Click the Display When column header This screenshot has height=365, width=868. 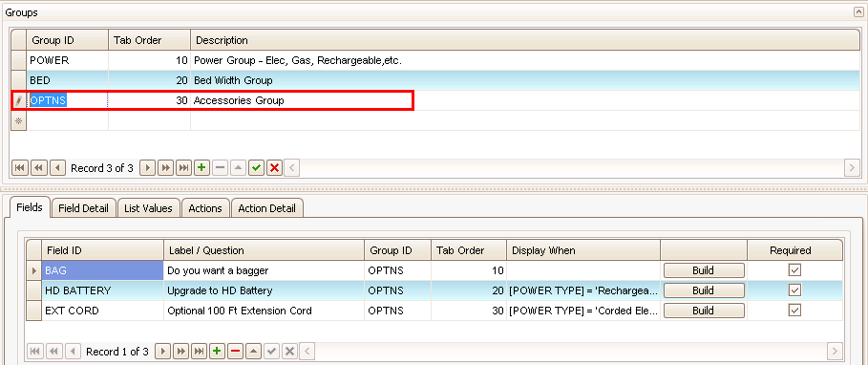point(583,250)
